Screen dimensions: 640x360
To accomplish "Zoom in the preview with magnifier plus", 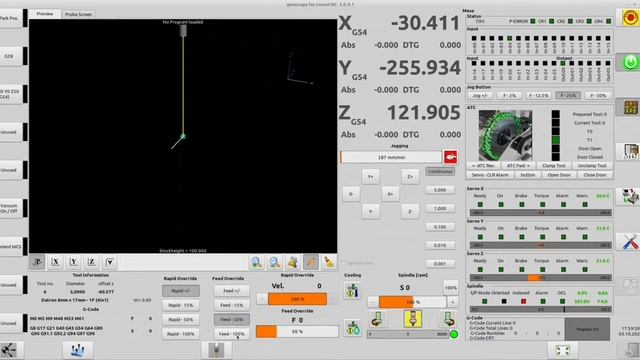I will [x=256, y=262].
